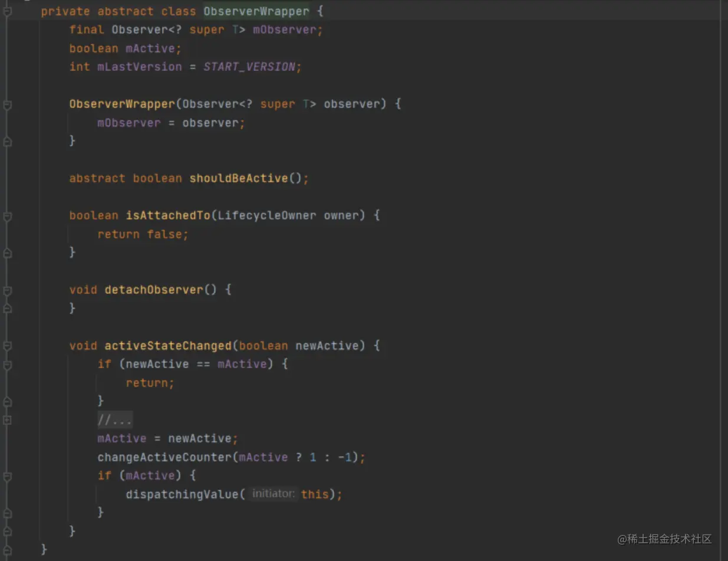Click the bare 'return;' statement
Image resolution: width=728 pixels, height=561 pixels.
coord(150,383)
